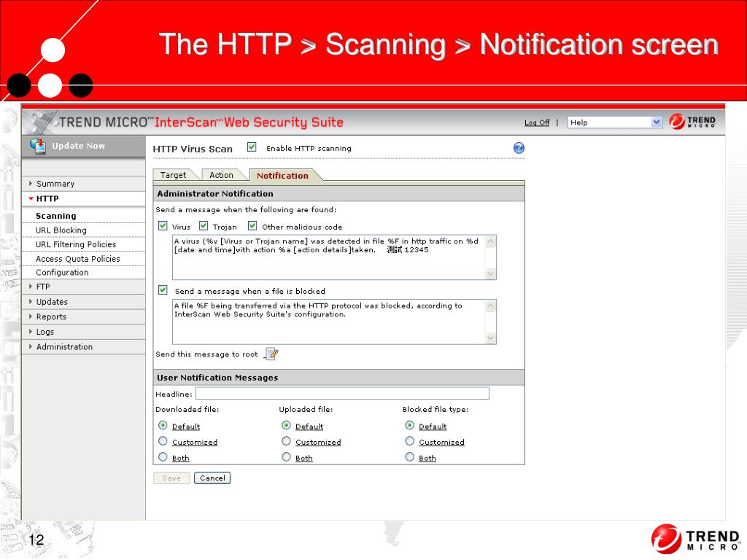Click the Update Now button label
This screenshot has height=560, width=747.
79,146
